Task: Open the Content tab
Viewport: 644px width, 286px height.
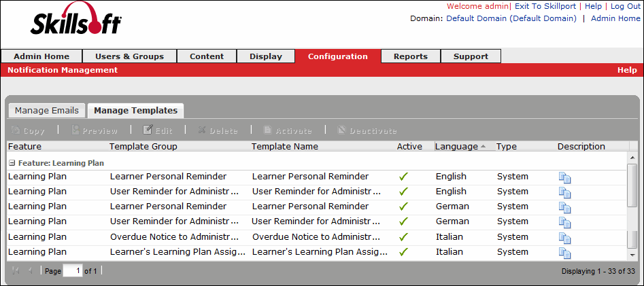Action: [207, 56]
